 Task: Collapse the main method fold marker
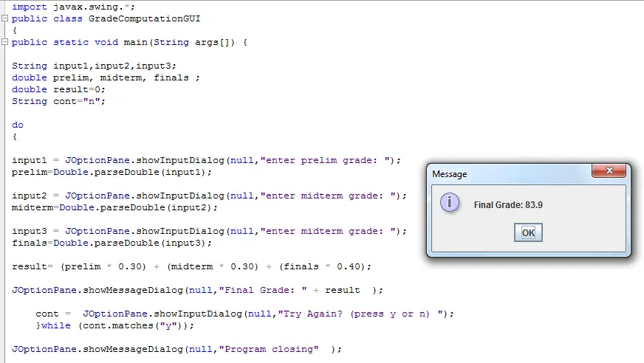click(x=4, y=43)
